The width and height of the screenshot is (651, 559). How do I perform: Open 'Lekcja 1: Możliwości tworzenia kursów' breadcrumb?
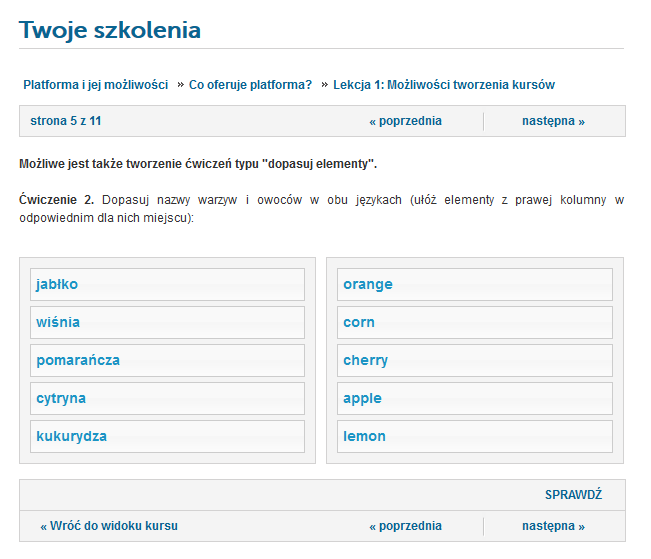point(444,85)
